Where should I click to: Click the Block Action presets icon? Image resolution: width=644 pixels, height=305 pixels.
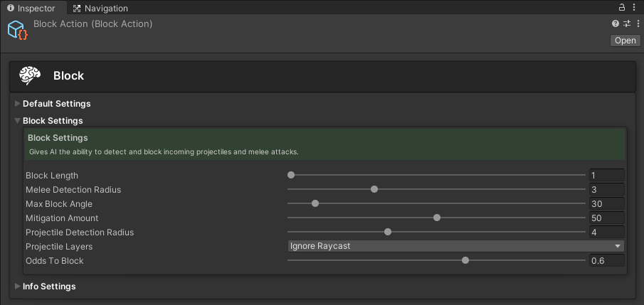point(627,23)
